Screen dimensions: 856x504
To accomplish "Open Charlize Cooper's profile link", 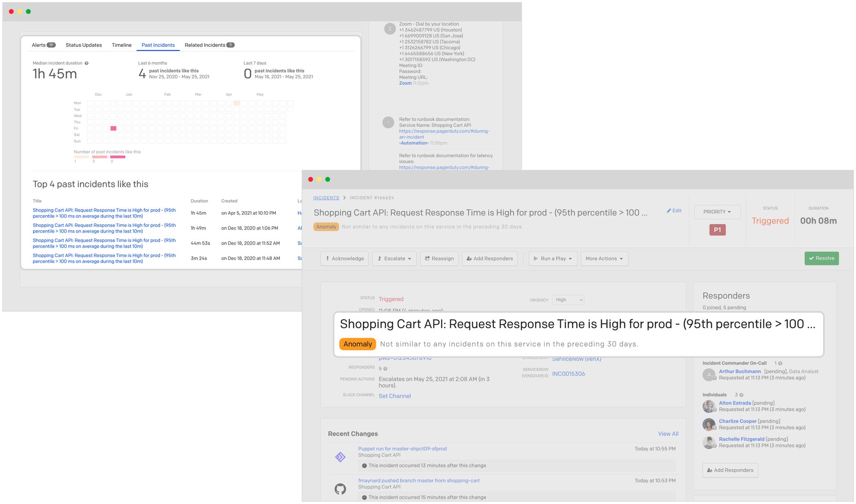I will coord(737,422).
